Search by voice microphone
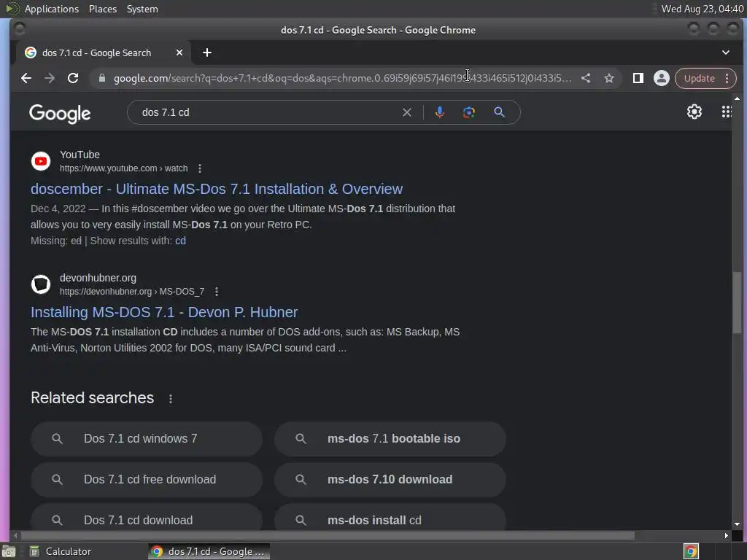747x560 pixels. (440, 112)
